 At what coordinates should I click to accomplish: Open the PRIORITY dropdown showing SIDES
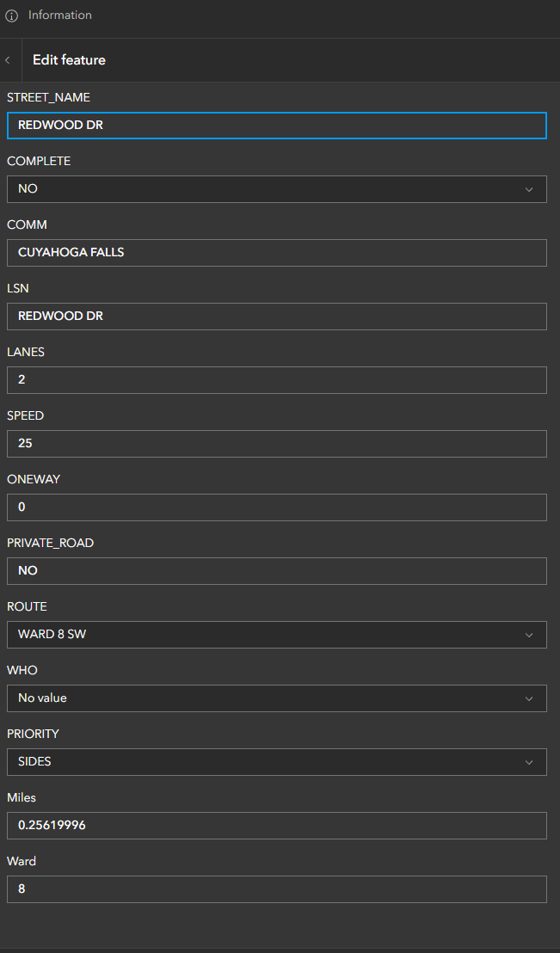277,762
